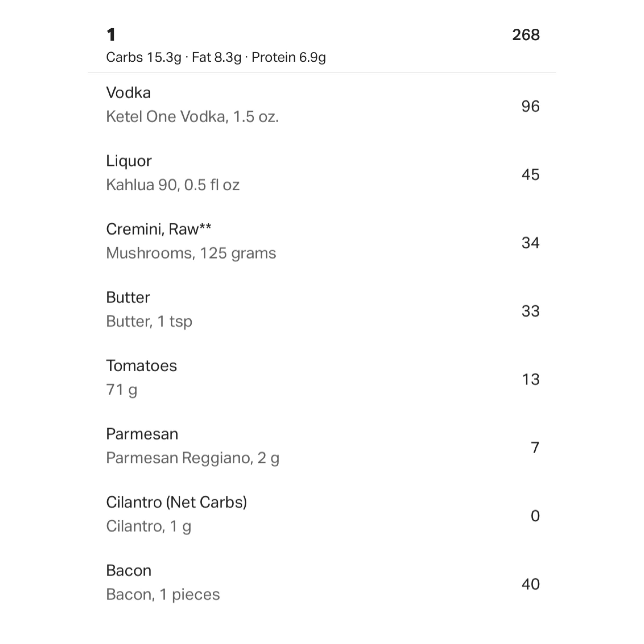Select the 71 g tomato serving

[122, 390]
